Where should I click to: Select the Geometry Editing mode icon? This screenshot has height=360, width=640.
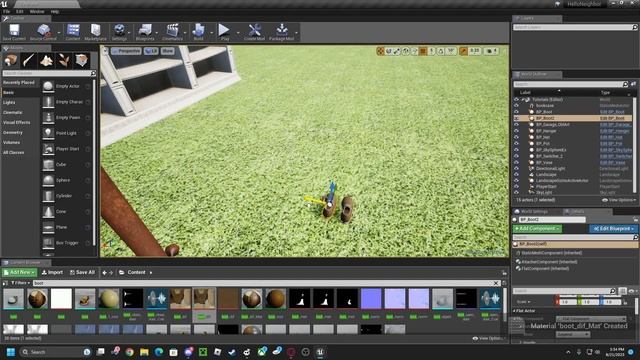coord(81,60)
